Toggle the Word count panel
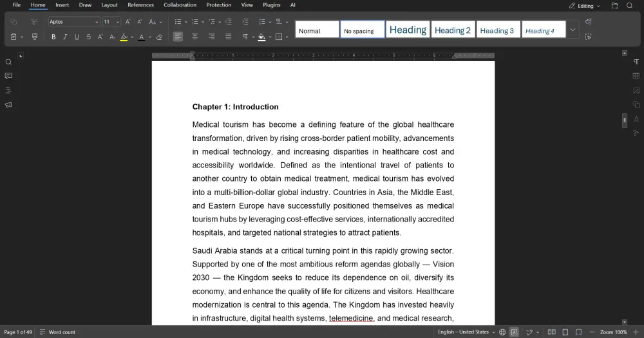Image resolution: width=644 pixels, height=338 pixels. (57, 332)
